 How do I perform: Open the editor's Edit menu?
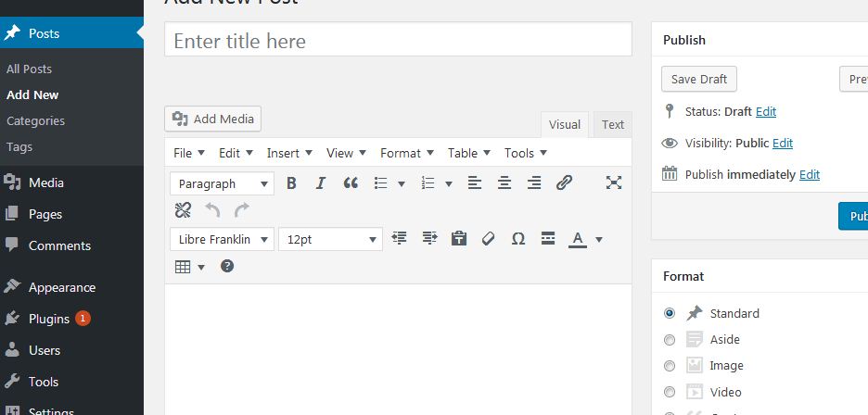236,153
